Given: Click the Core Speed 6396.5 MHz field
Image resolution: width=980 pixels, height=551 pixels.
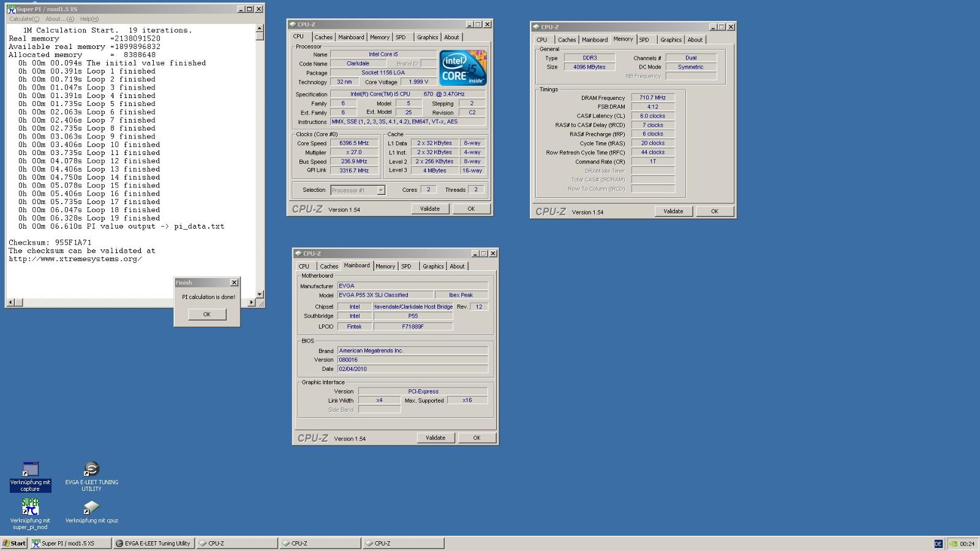Looking at the screenshot, I should 354,143.
